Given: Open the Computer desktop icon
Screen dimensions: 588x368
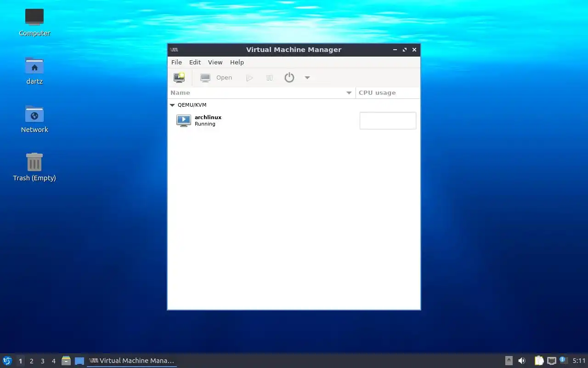Looking at the screenshot, I should (34, 23).
